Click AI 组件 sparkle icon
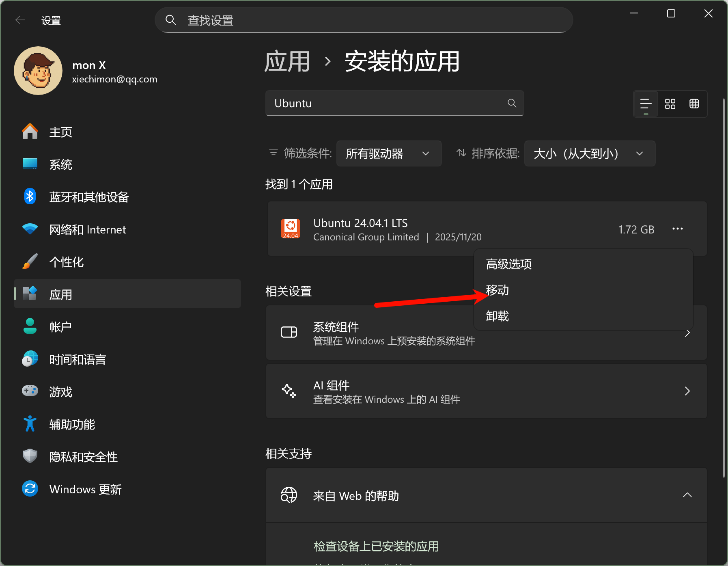Viewport: 728px width, 566px height. (x=289, y=391)
